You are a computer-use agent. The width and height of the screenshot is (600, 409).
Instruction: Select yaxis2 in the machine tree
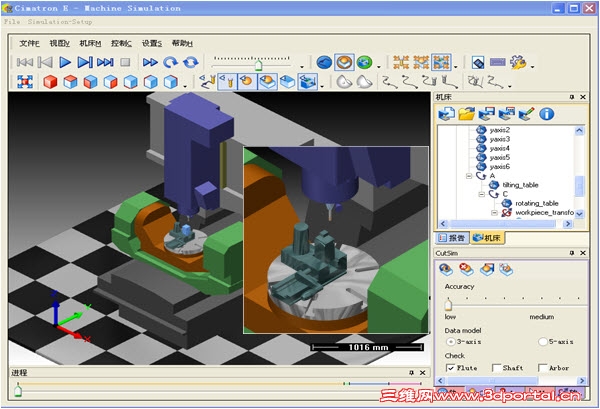click(500, 130)
